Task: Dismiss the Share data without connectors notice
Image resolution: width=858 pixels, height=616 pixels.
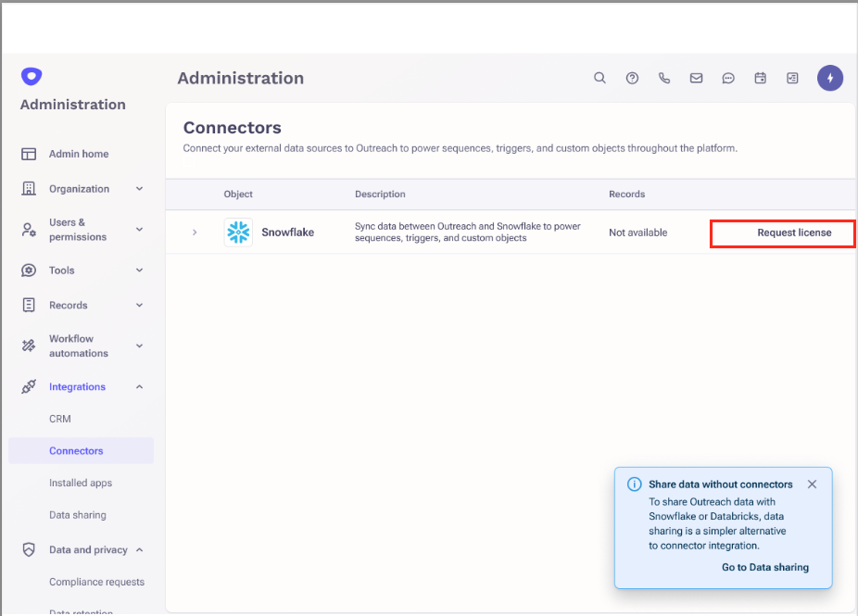Action: tap(812, 484)
